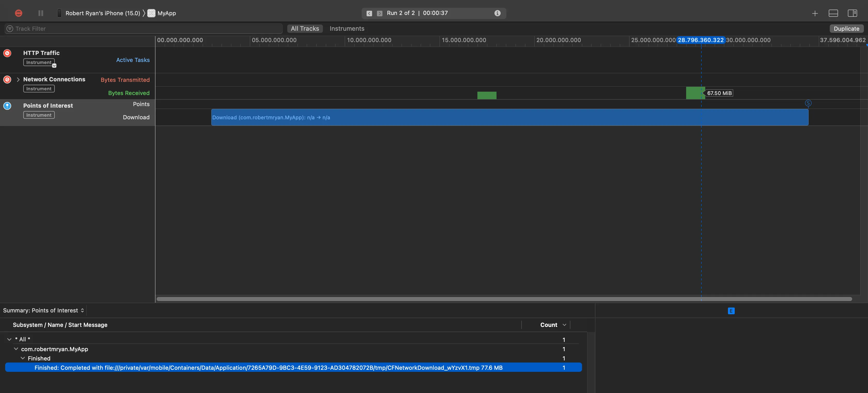Click the Points of Interest instrument icon
The height and width of the screenshot is (393, 868).
(7, 106)
